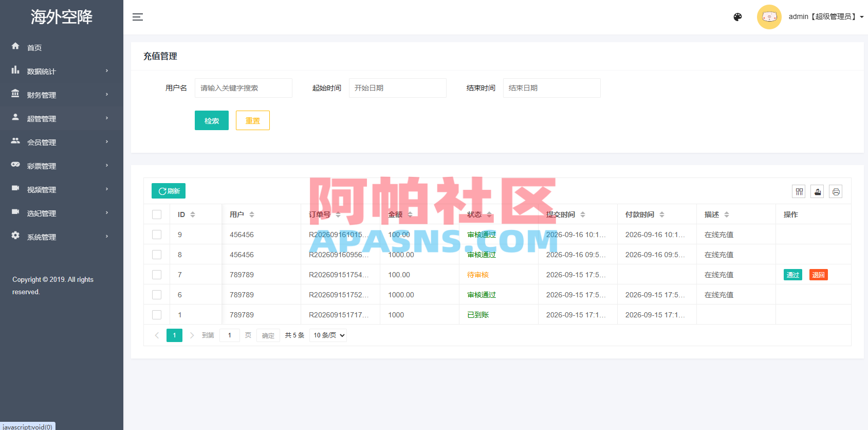The height and width of the screenshot is (430, 868).
Task: Open the 结束日期 end date field
Action: point(552,88)
